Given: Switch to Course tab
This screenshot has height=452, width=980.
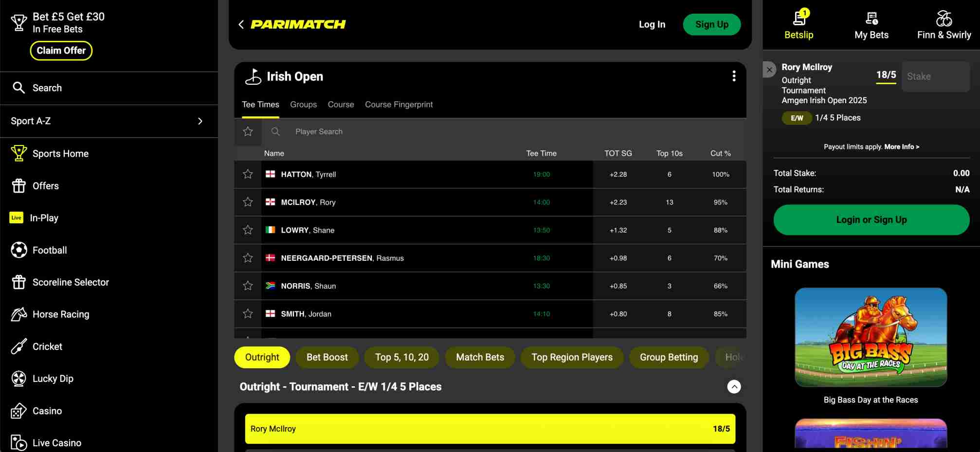Looking at the screenshot, I should [341, 105].
